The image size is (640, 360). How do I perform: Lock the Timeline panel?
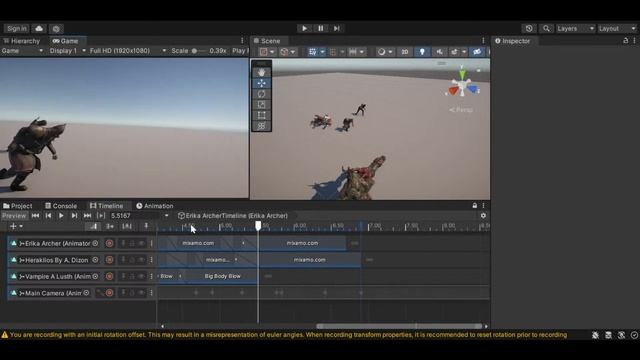(x=475, y=206)
